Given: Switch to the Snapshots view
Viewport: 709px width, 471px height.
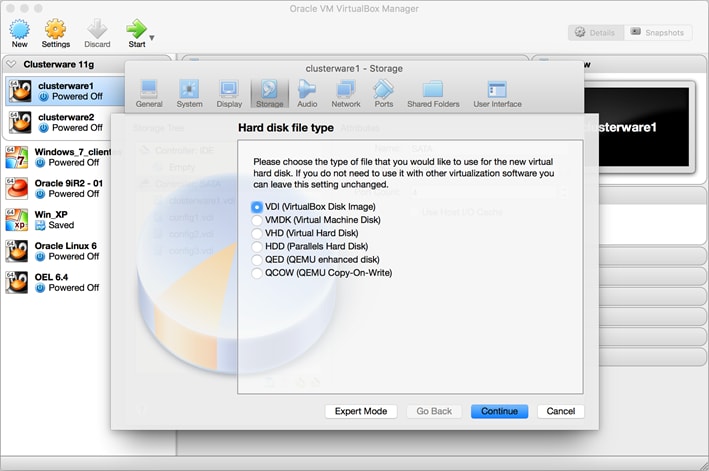Looking at the screenshot, I should point(658,33).
